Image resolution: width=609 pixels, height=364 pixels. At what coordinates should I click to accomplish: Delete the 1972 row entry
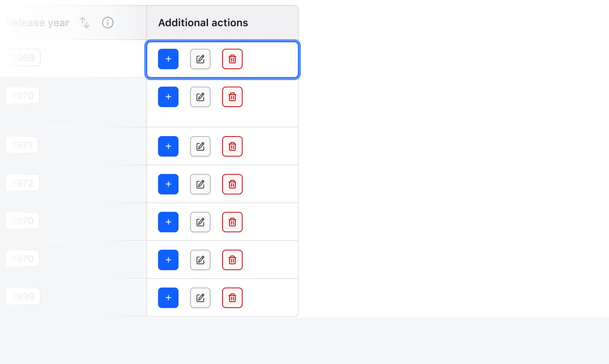point(232,184)
